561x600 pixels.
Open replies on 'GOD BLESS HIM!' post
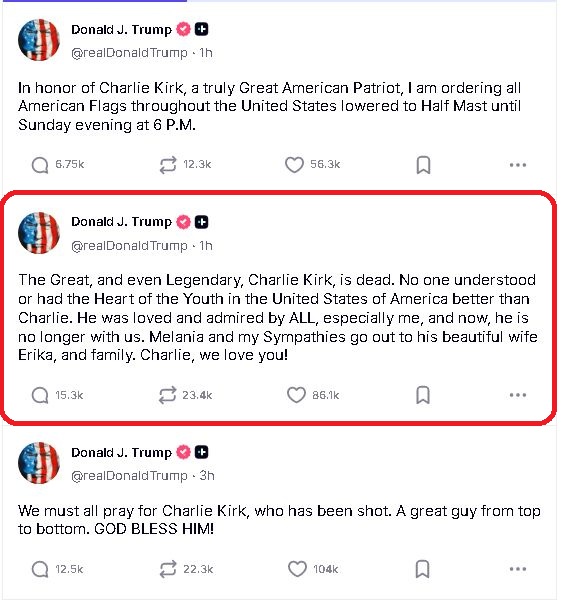pos(40,569)
